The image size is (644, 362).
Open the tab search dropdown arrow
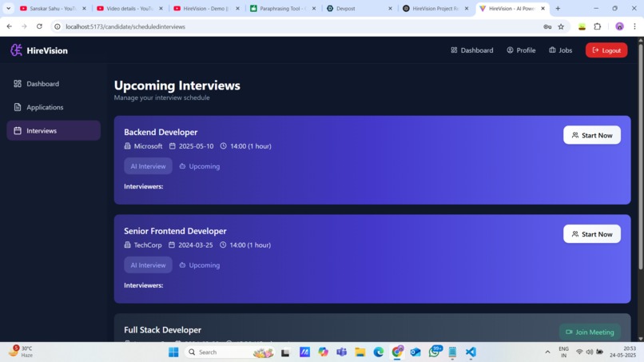pyautogui.click(x=8, y=8)
